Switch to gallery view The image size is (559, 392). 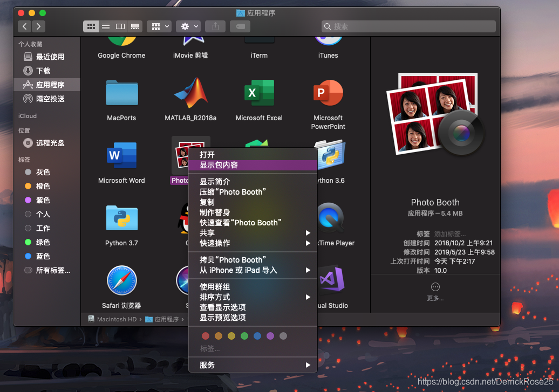click(135, 26)
